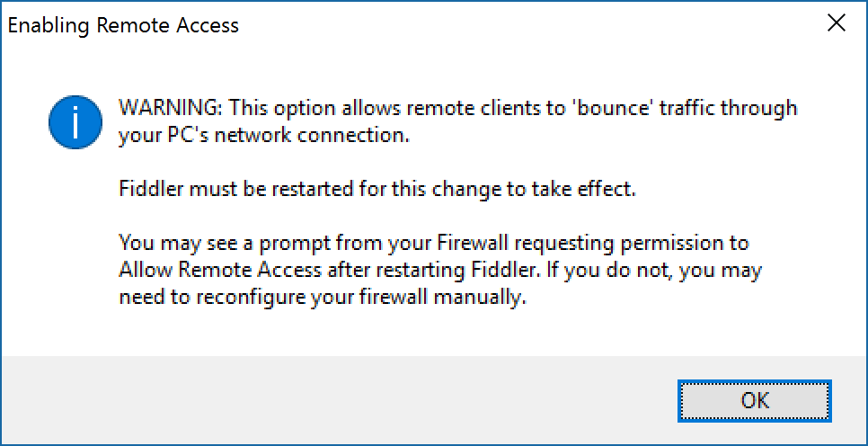Click the OK button

click(755, 400)
